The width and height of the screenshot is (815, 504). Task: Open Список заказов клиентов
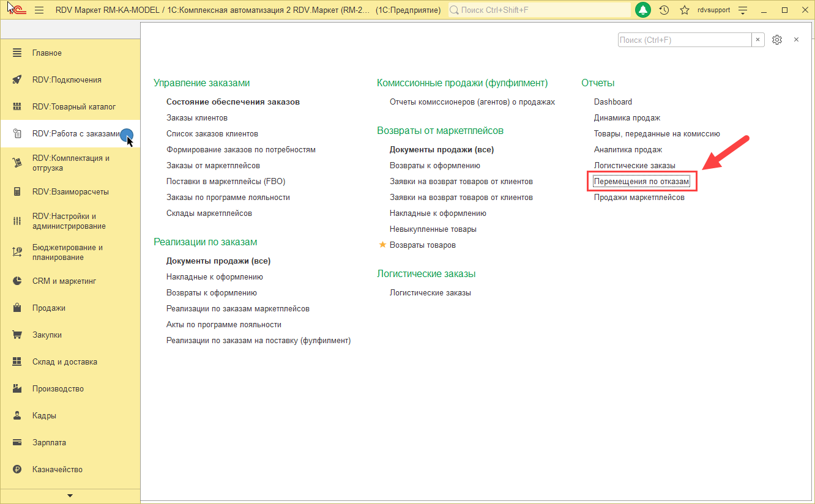212,134
